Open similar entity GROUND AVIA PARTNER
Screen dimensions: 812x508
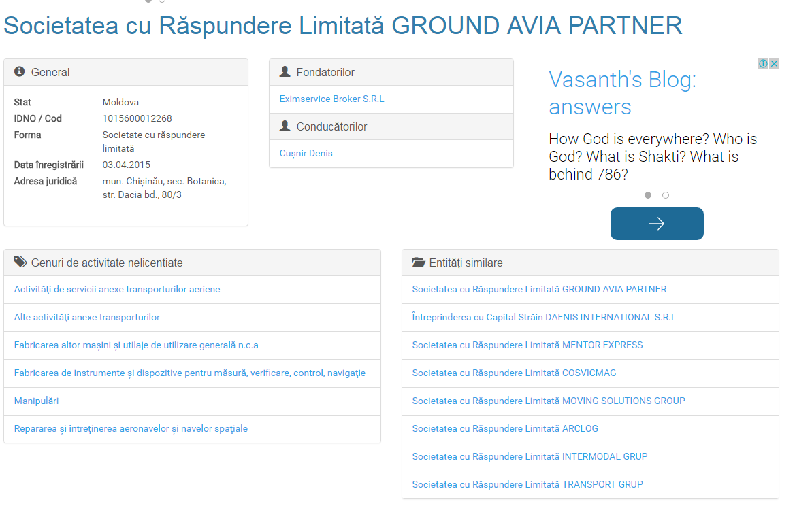tap(539, 289)
